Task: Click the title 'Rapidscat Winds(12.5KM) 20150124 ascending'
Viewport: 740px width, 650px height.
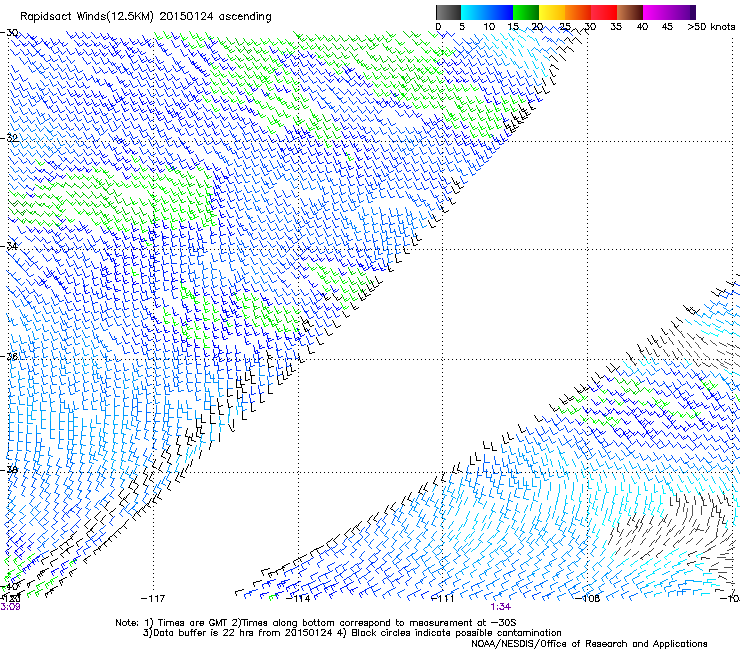Action: pyautogui.click(x=146, y=17)
